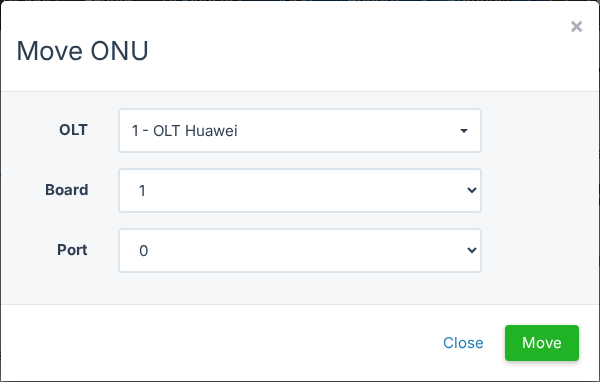Open the OLT dropdown showing 1 - OLT Huawei
This screenshot has height=382, width=600.
[x=300, y=131]
